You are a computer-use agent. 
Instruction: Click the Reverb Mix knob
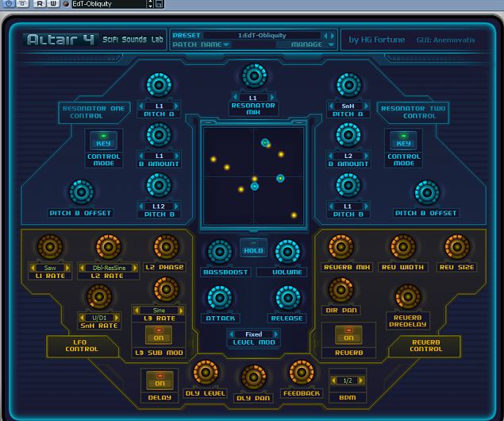340,247
